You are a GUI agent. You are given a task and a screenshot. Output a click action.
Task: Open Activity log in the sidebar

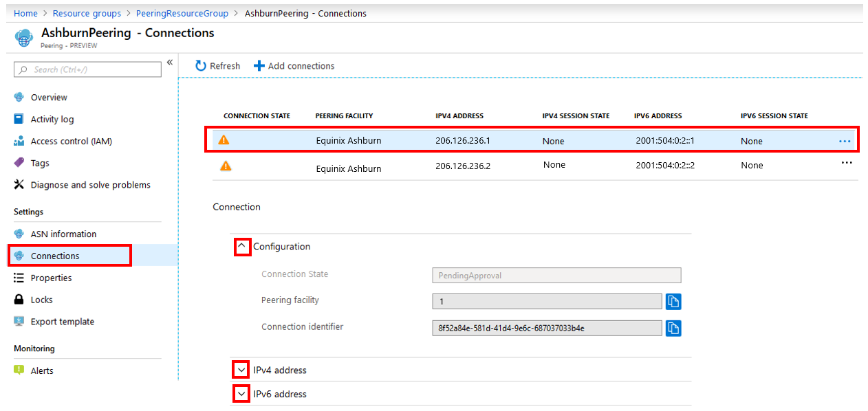(x=52, y=120)
